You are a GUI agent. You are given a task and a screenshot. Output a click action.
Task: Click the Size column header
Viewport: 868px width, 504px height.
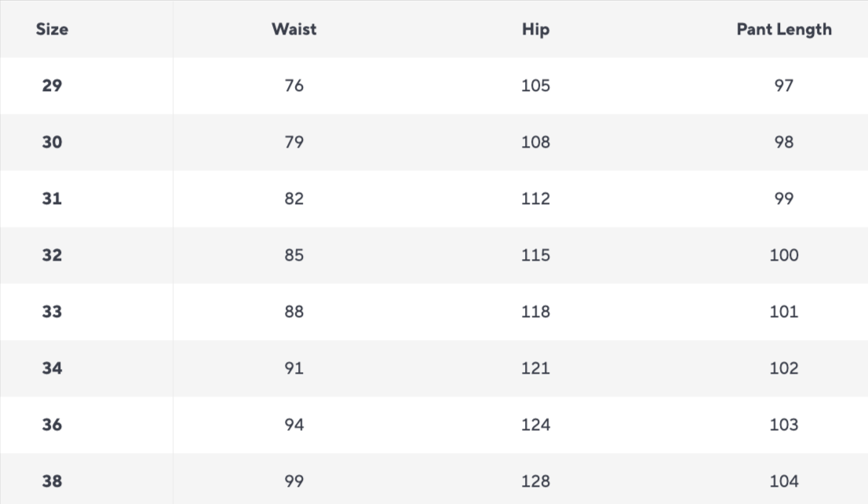52,30
